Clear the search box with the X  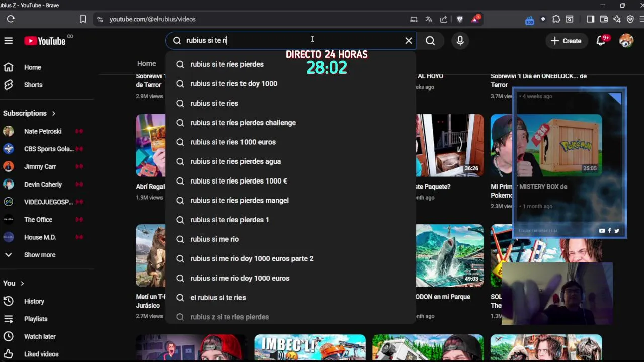(x=409, y=41)
